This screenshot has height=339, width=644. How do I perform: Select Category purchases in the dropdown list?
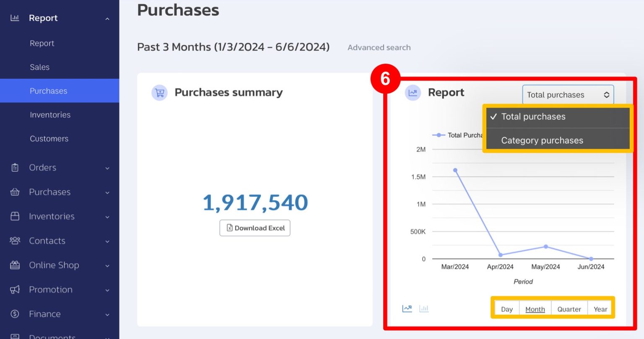pyautogui.click(x=542, y=140)
